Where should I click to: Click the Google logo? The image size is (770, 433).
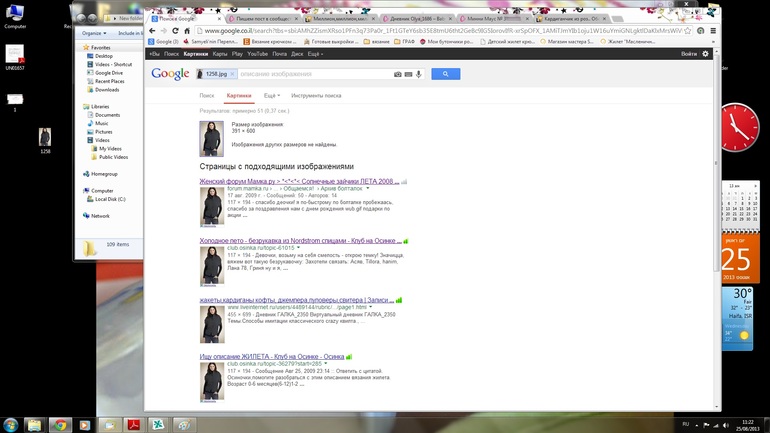tap(170, 74)
